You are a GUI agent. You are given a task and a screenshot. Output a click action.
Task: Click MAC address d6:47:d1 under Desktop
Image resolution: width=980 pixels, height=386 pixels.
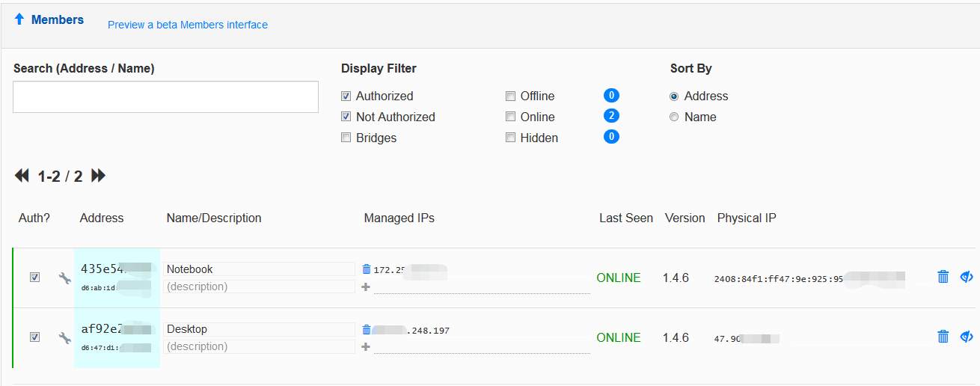click(x=116, y=347)
